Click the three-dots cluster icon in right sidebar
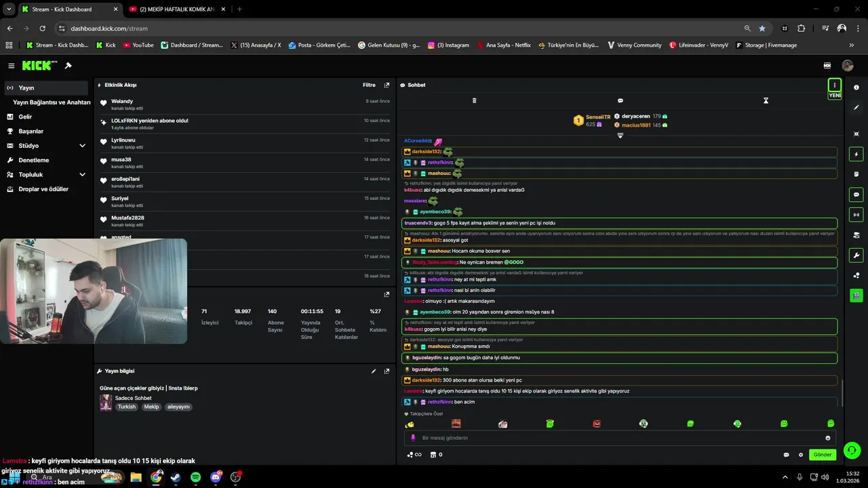The image size is (868, 488). 856,275
